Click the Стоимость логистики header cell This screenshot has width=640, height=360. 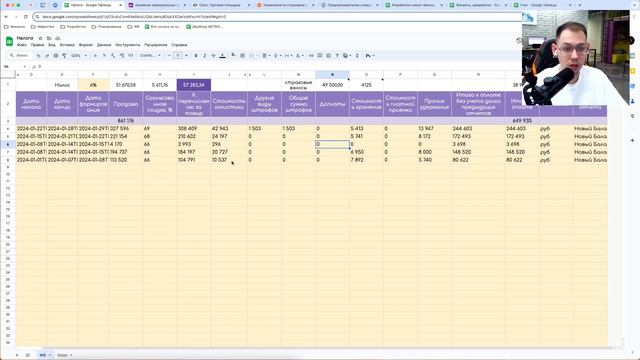click(229, 104)
